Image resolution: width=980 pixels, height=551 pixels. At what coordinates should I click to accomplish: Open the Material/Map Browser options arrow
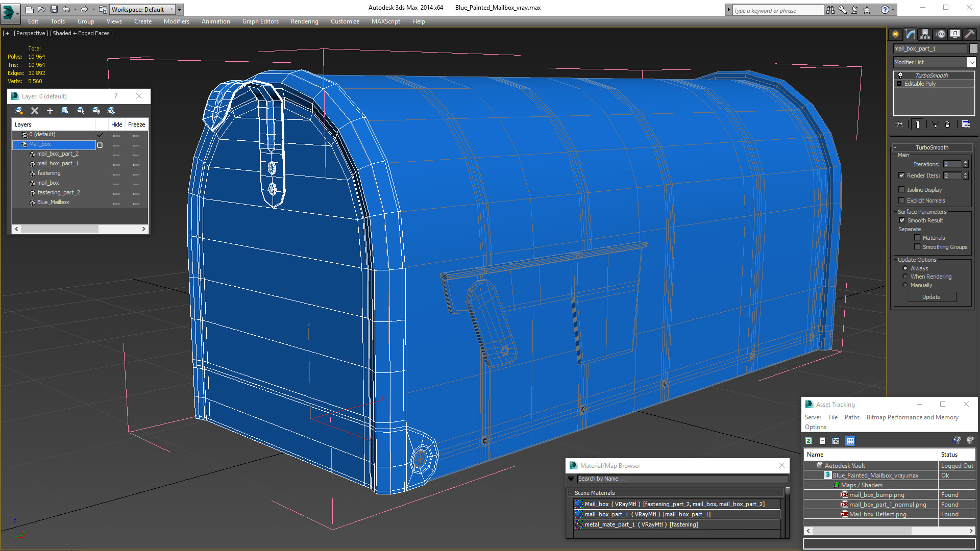571,479
